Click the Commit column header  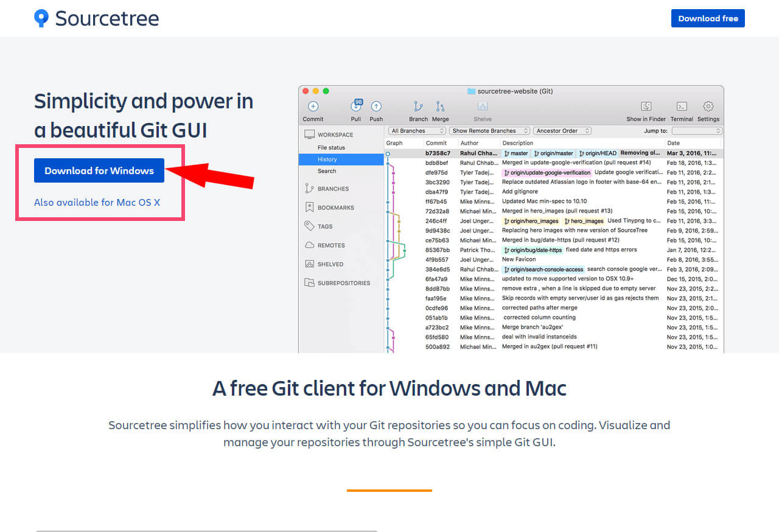tap(436, 143)
